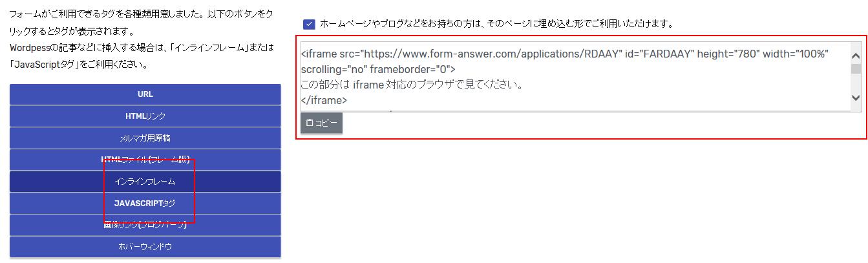Show the ホバーウィンドウ tag
This screenshot has width=868, height=263.
tap(145, 247)
